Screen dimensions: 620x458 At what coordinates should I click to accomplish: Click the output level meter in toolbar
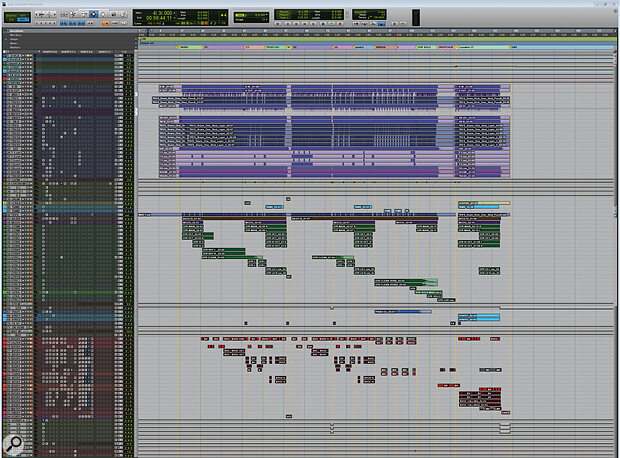pos(416,18)
